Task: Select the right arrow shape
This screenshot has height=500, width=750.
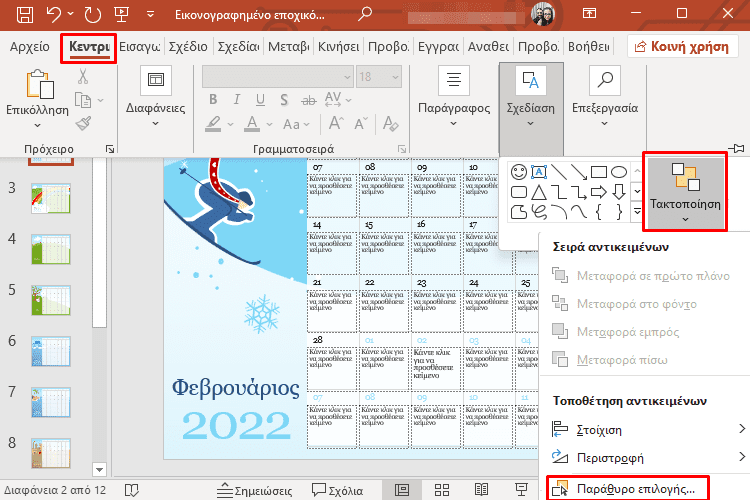Action: click(x=599, y=192)
